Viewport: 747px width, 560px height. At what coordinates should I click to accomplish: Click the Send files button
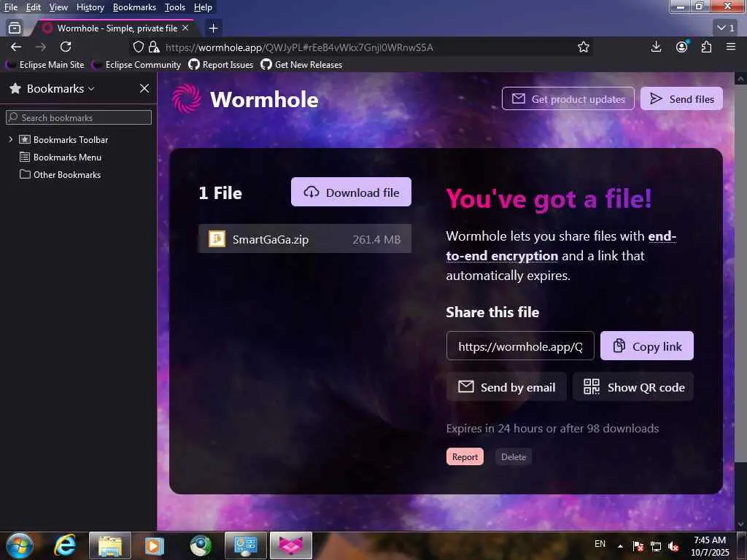click(x=681, y=98)
